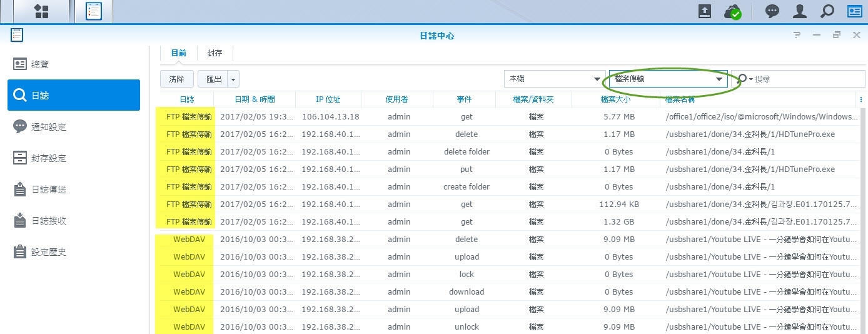Click the /office1/office2/iso file path
Image resolution: width=868 pixels, height=334 pixels.
coord(762,117)
